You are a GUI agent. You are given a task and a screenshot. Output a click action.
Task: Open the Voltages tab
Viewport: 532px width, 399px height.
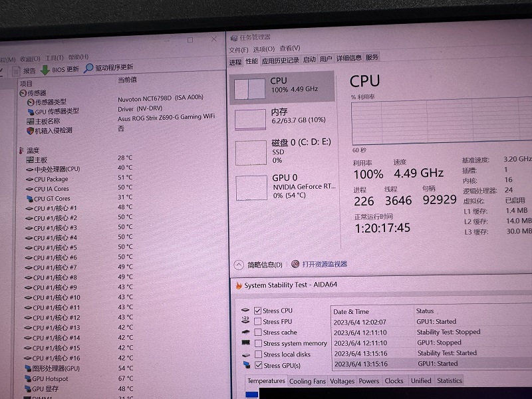(x=342, y=381)
